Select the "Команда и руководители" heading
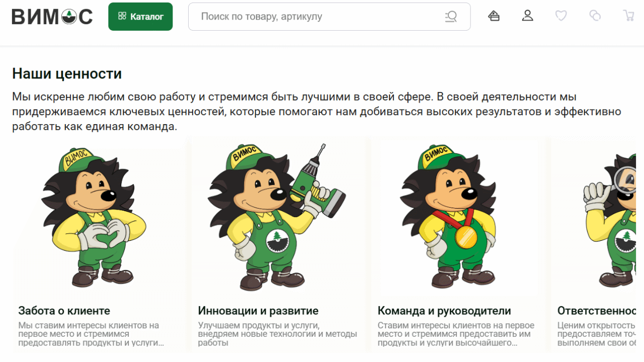Viewport: 644px width, 362px height. pyautogui.click(x=444, y=311)
